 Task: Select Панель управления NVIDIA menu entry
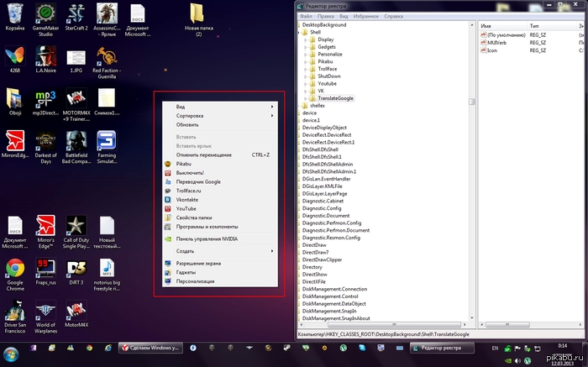coord(207,239)
